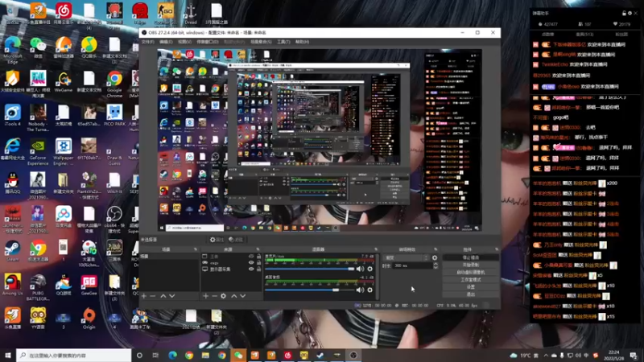Open settings gear for the desktop audio channel
Viewport: 644px width, 362px height.
pyautogui.click(x=370, y=290)
